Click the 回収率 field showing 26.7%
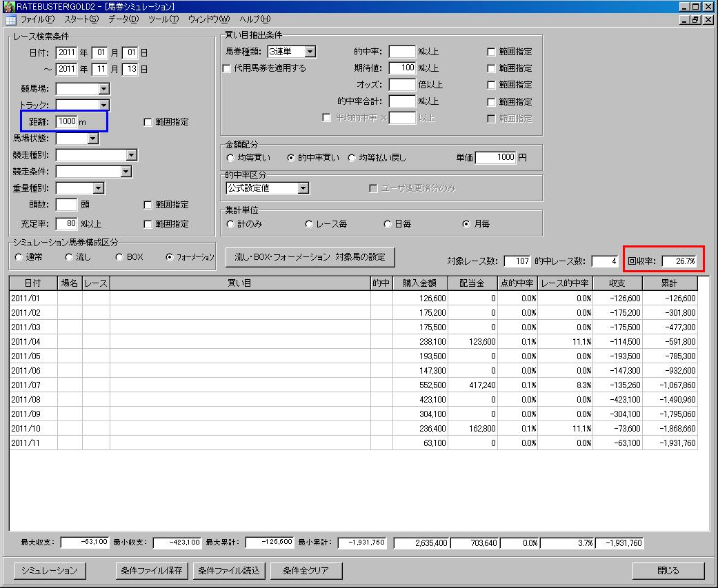Image resolution: width=718 pixels, height=588 pixels. pos(679,261)
